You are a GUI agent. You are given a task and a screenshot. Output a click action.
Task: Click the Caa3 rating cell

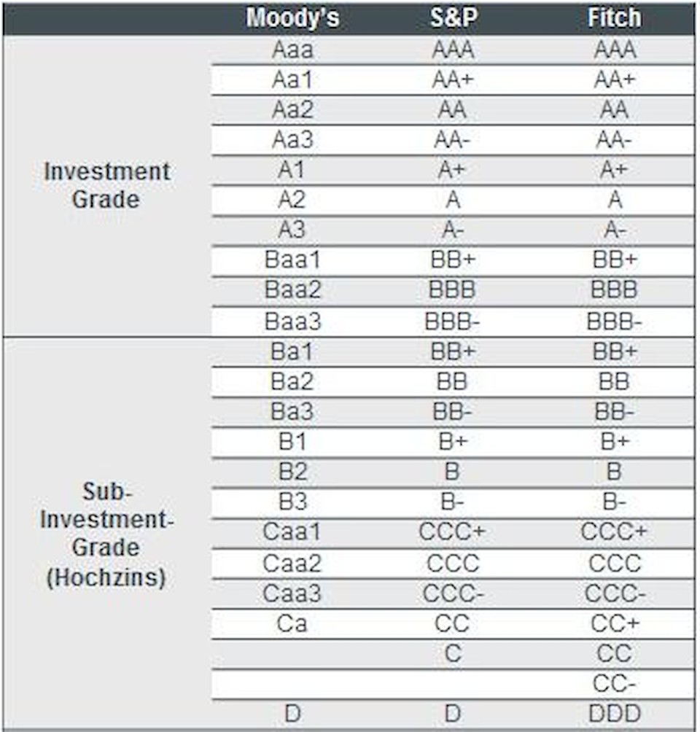292,593
